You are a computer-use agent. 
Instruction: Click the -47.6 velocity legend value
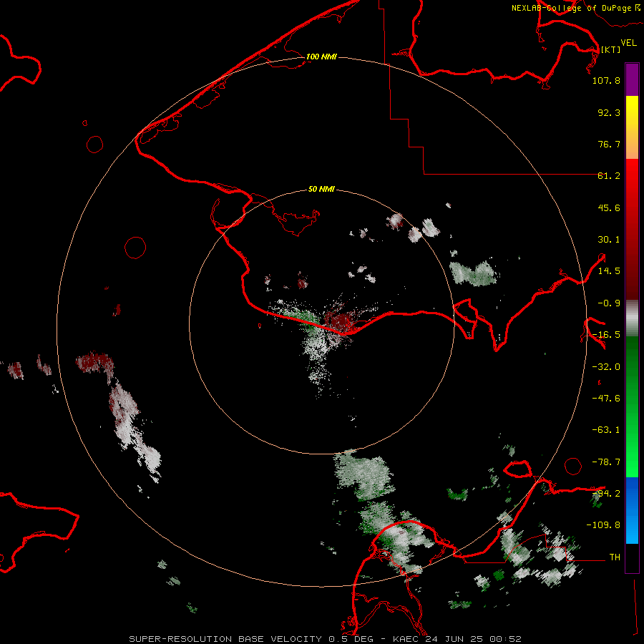coord(606,399)
